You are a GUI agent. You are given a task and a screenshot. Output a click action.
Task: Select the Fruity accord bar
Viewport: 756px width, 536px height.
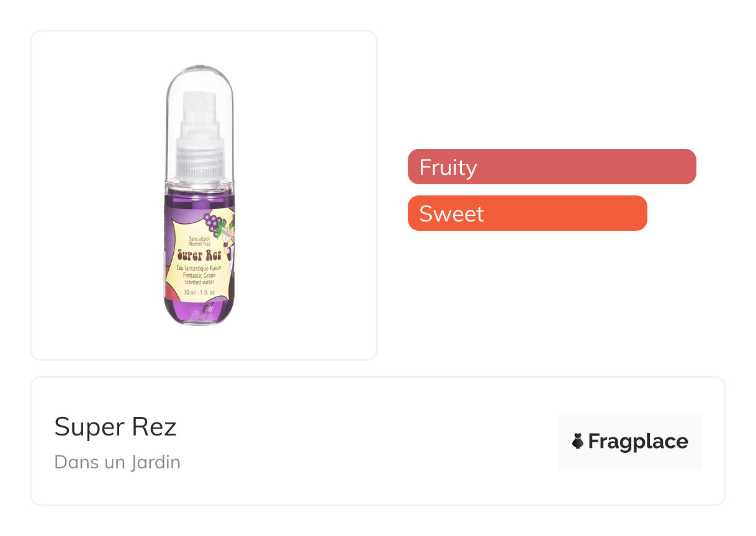pos(551,167)
